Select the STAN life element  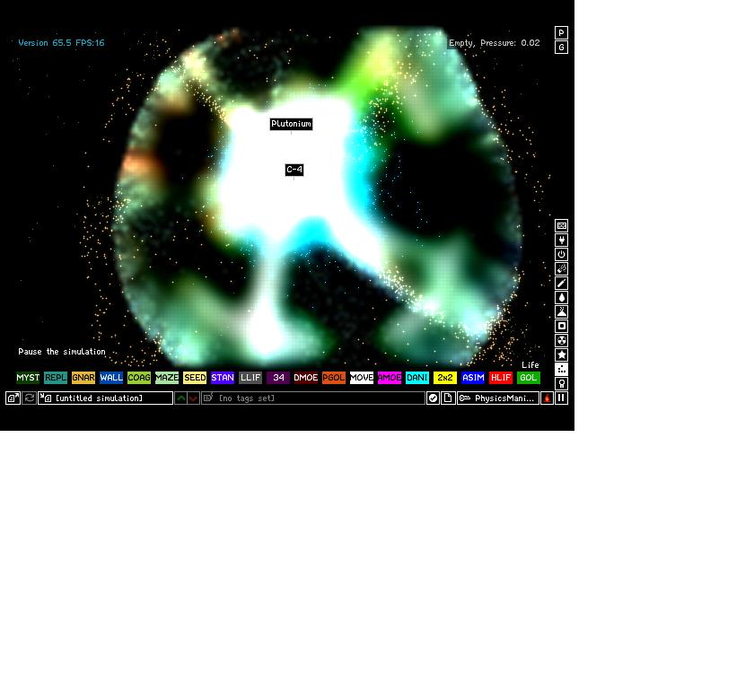223,378
